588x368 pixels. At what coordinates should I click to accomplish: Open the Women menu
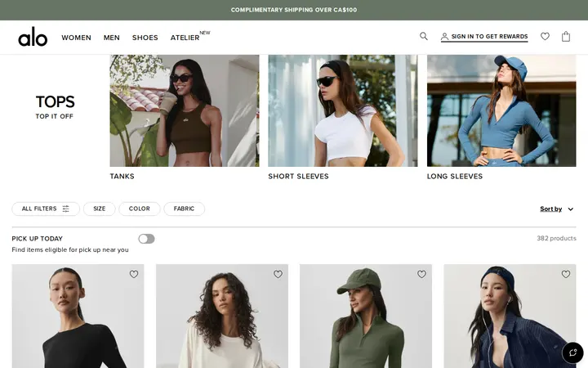coord(77,38)
